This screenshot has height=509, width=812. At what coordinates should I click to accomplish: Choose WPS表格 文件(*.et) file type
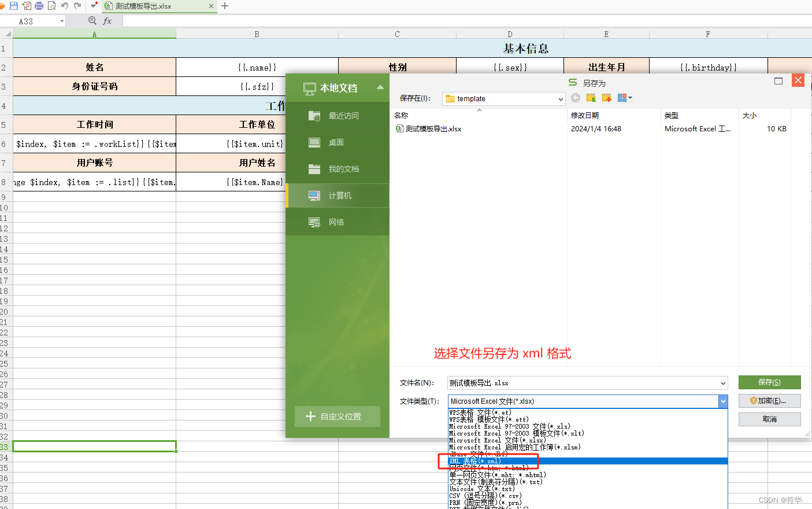click(588, 412)
